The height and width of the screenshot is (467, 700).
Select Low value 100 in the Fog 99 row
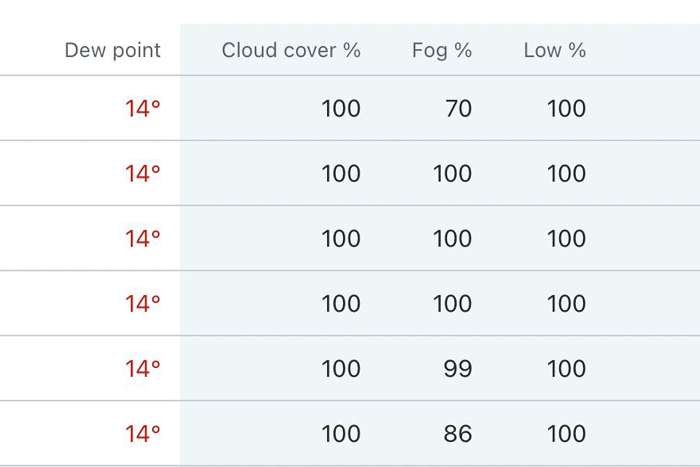tap(566, 369)
